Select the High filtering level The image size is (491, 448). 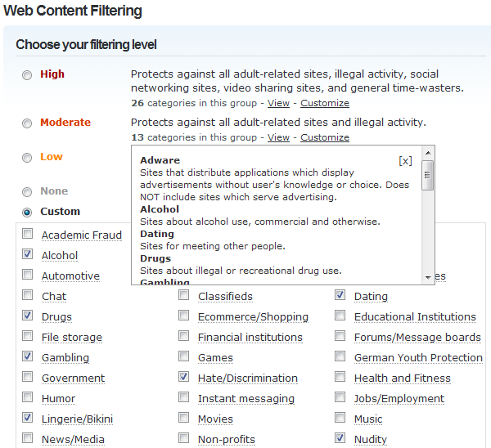pos(27,75)
